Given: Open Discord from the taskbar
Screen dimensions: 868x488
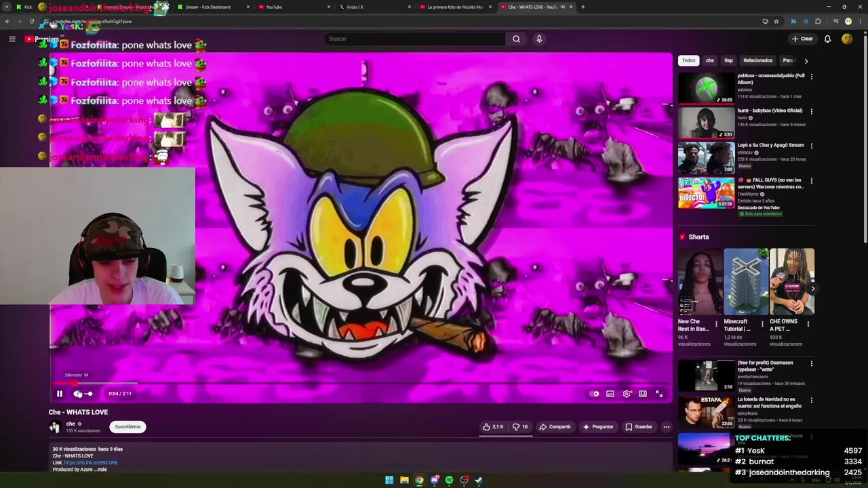Looking at the screenshot, I should tap(434, 480).
